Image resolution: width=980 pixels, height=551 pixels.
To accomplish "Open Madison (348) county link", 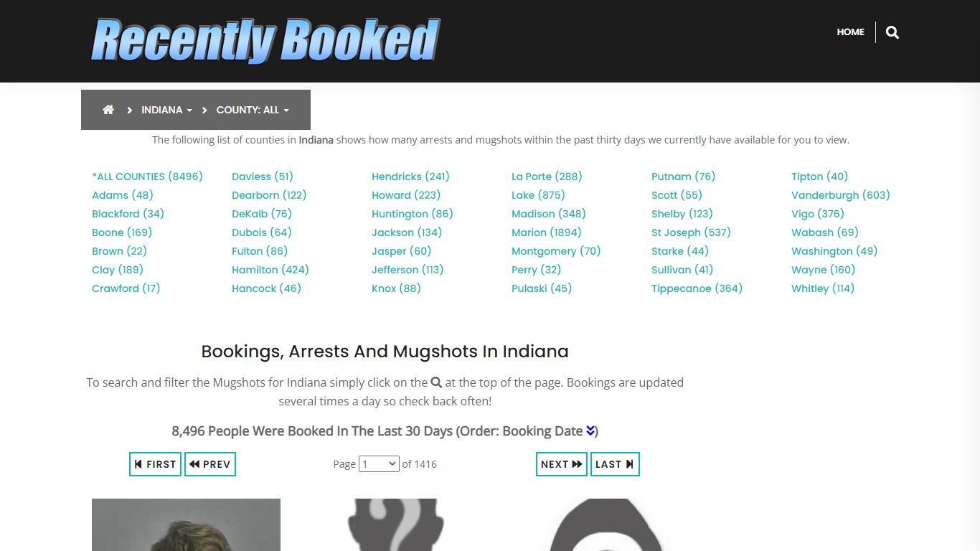I will [549, 214].
